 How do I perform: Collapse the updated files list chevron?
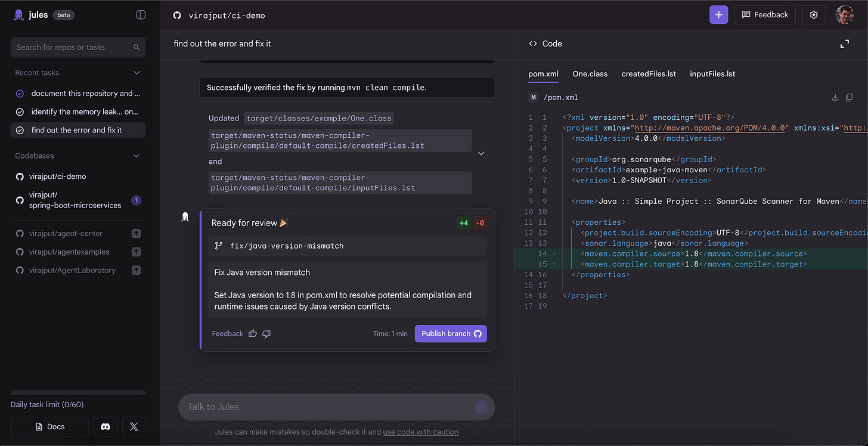481,153
